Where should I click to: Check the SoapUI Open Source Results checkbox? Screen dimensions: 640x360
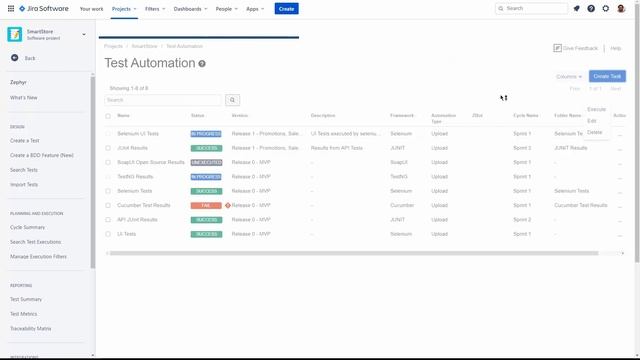click(108, 162)
